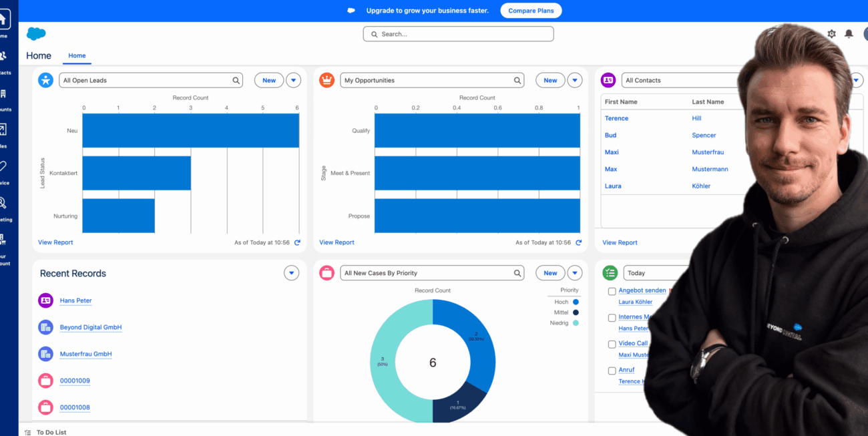Open Laura Köhler link under Angebot senden

click(x=636, y=302)
